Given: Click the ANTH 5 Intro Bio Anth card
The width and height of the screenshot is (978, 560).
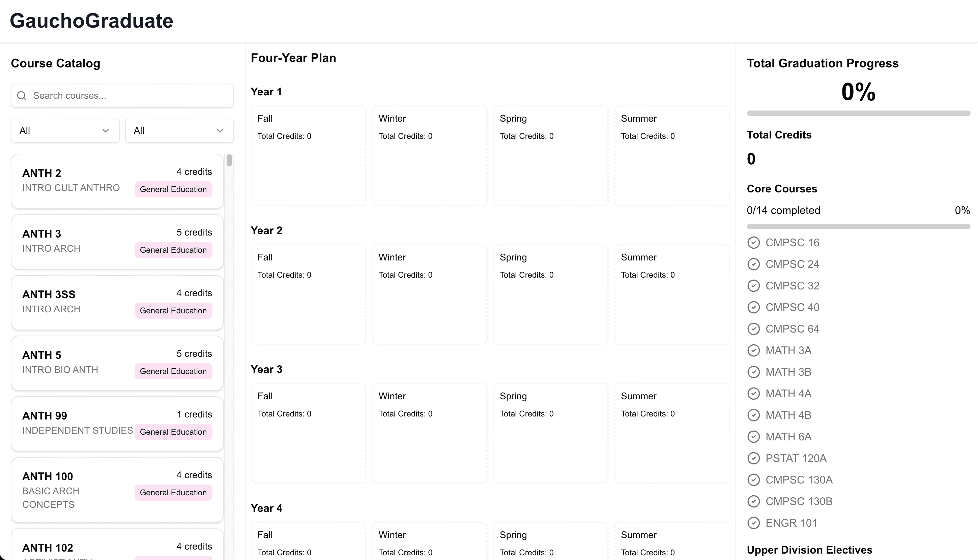Looking at the screenshot, I should (117, 363).
